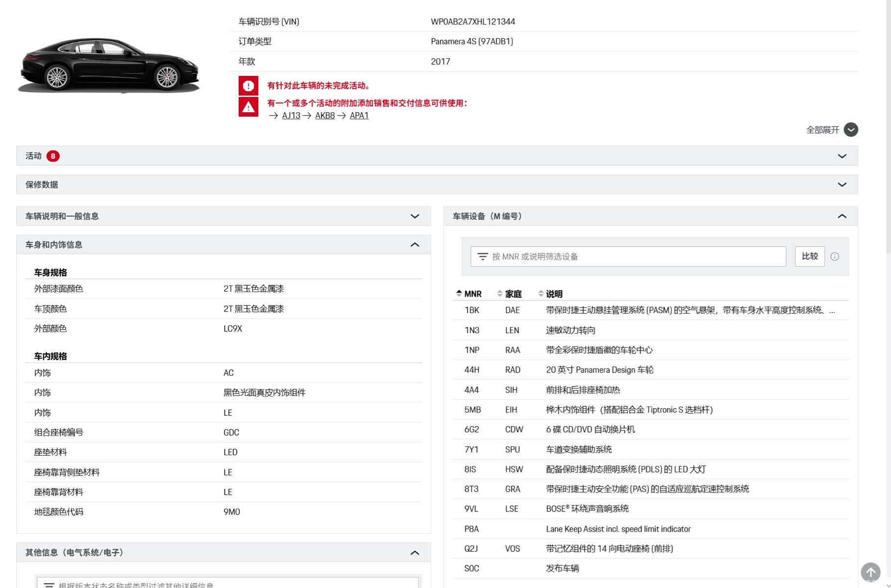Expand 车辆说明和一般信息 section

point(223,216)
